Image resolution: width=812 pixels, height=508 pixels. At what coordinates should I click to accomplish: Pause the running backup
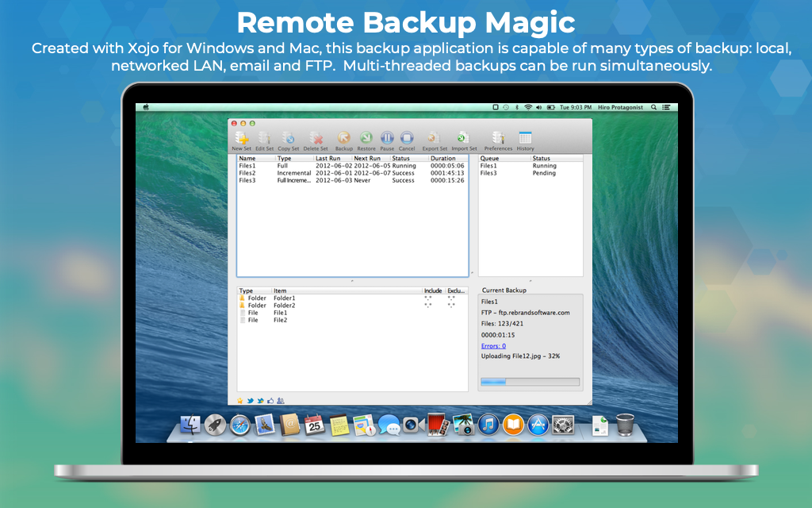pyautogui.click(x=387, y=140)
